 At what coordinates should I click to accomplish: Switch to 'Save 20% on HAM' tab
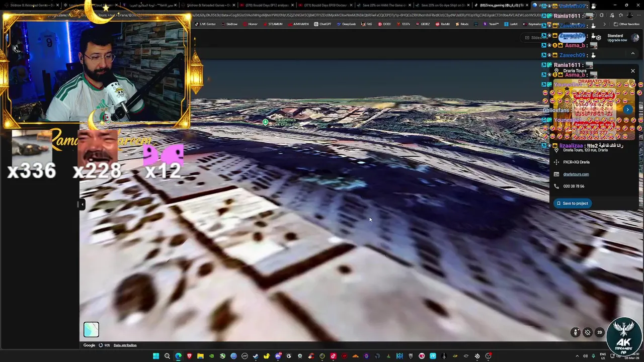[x=383, y=5]
